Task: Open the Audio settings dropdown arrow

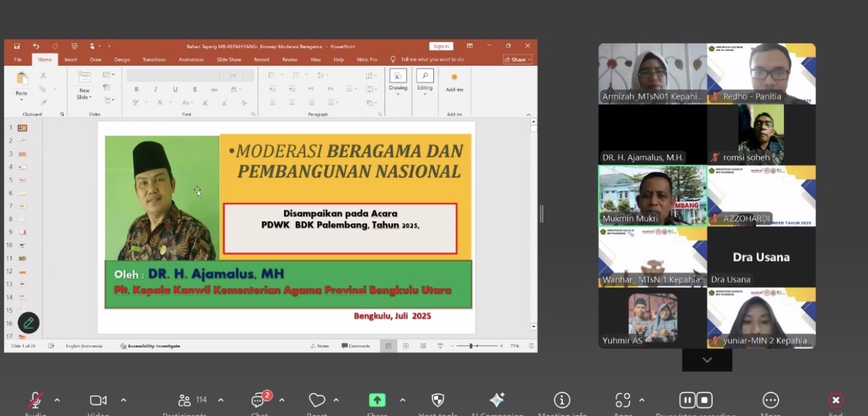Action: (x=57, y=400)
